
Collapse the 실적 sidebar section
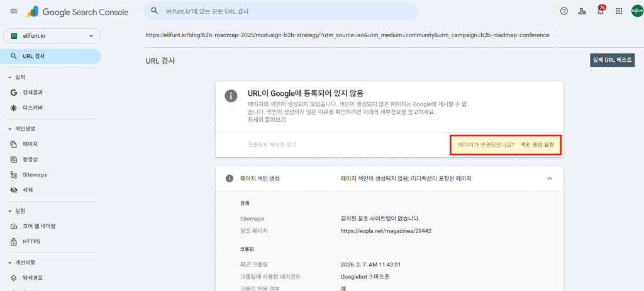point(10,77)
